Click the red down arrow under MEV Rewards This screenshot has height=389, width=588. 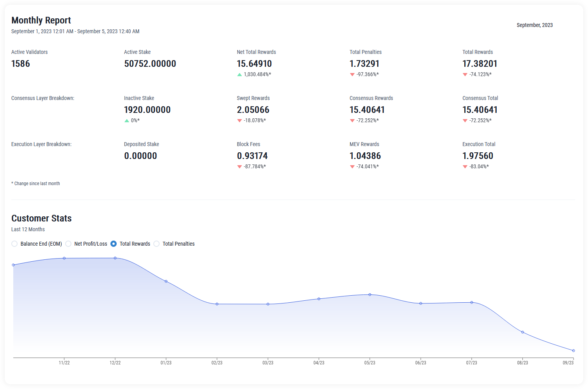352,167
